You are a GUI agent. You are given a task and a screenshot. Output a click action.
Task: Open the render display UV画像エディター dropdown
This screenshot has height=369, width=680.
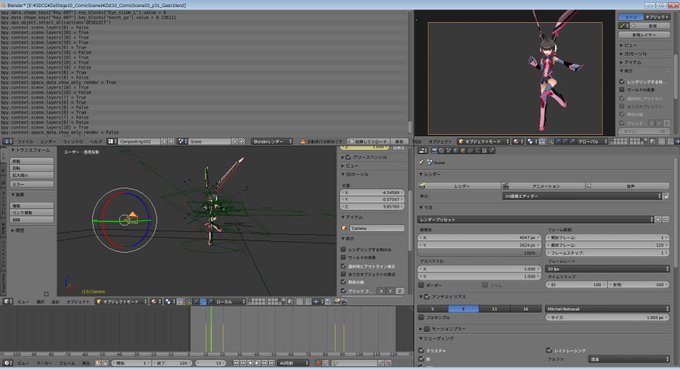(x=582, y=196)
